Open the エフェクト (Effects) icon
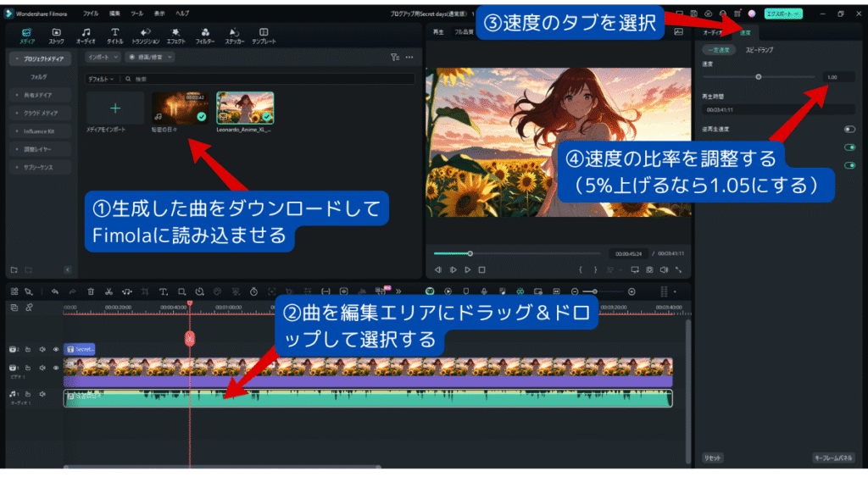868x488 pixels. [175, 36]
